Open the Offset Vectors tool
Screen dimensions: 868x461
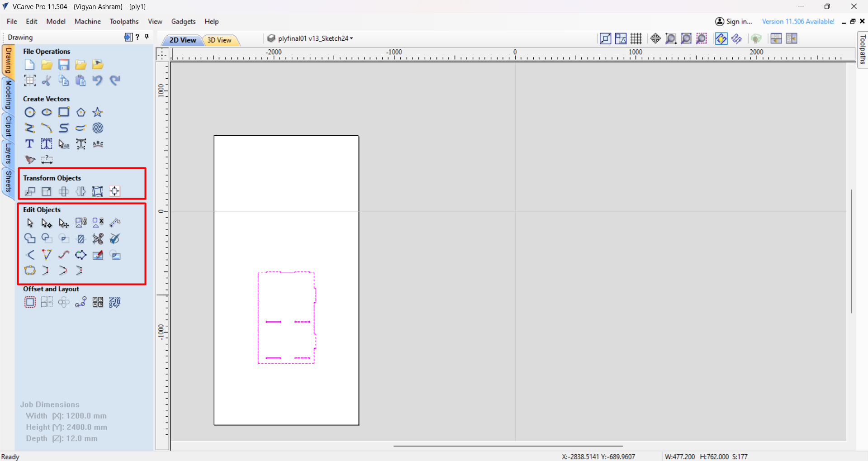pos(30,302)
